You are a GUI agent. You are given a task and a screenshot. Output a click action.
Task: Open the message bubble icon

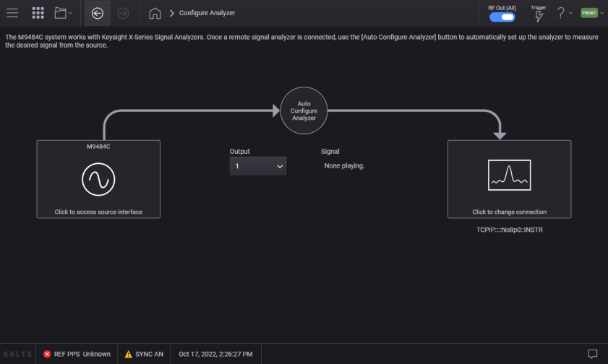592,354
